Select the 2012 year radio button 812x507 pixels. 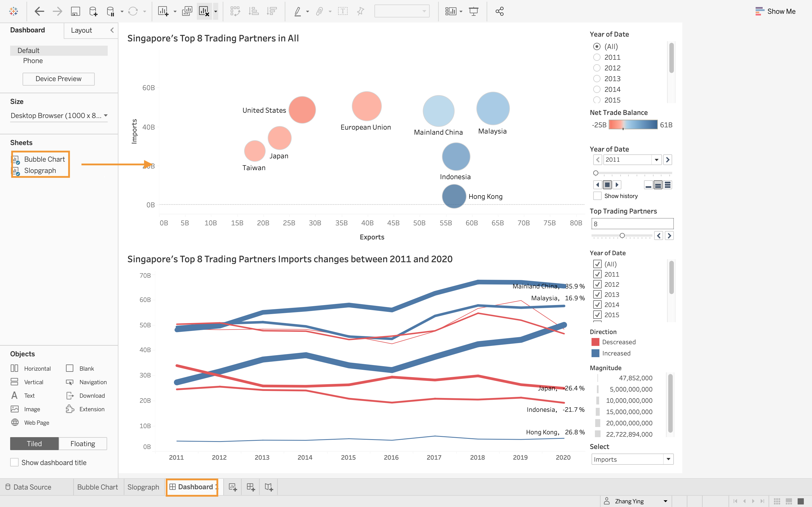(597, 68)
